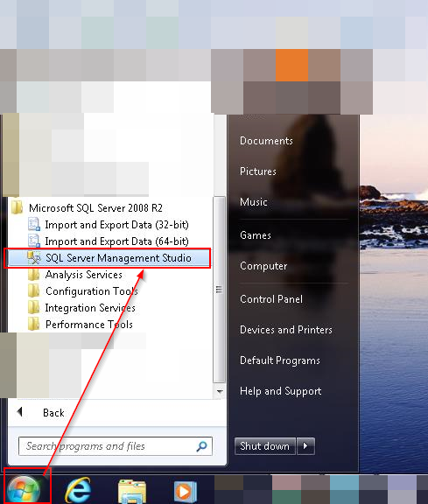Open Windows Explorer folder icon in taskbar

[x=132, y=491]
